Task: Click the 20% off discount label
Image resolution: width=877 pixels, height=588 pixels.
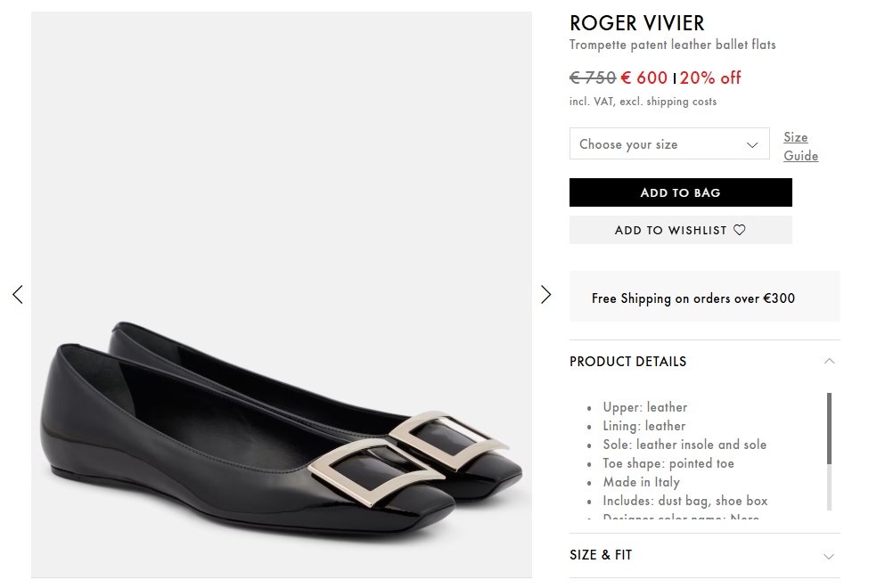Action: tap(710, 78)
